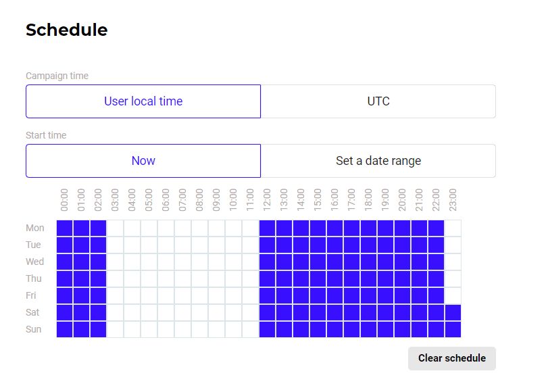Disable the Tuesday 02:00 time slot
The height and width of the screenshot is (392, 548).
[x=99, y=245]
